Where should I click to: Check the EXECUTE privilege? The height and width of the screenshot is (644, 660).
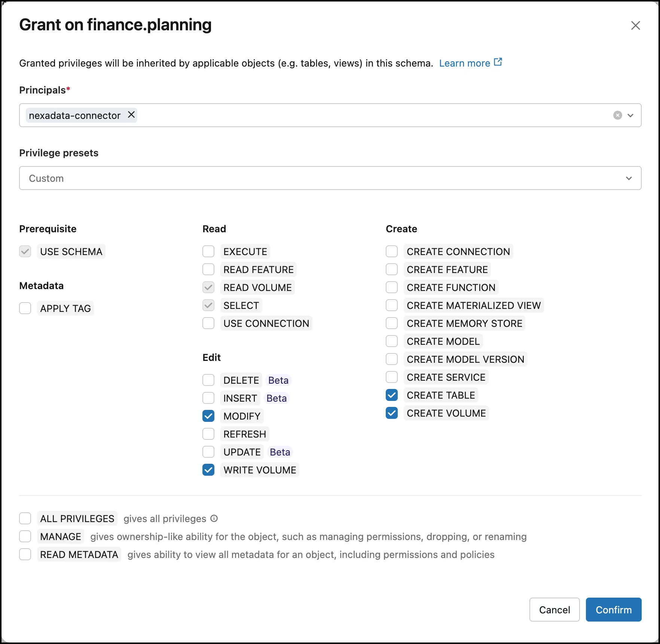coord(208,251)
